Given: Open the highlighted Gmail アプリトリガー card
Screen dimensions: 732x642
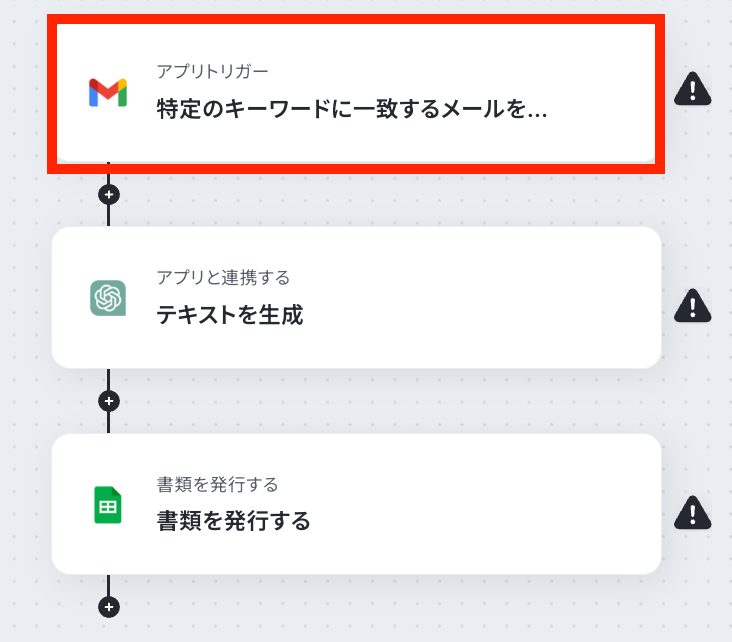Looking at the screenshot, I should pos(356,93).
